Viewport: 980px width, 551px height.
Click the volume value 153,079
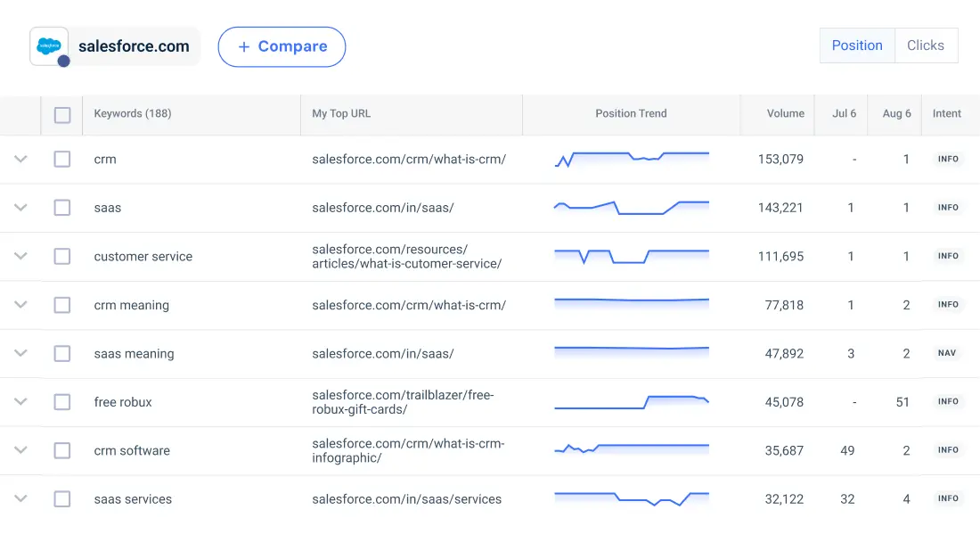(780, 159)
